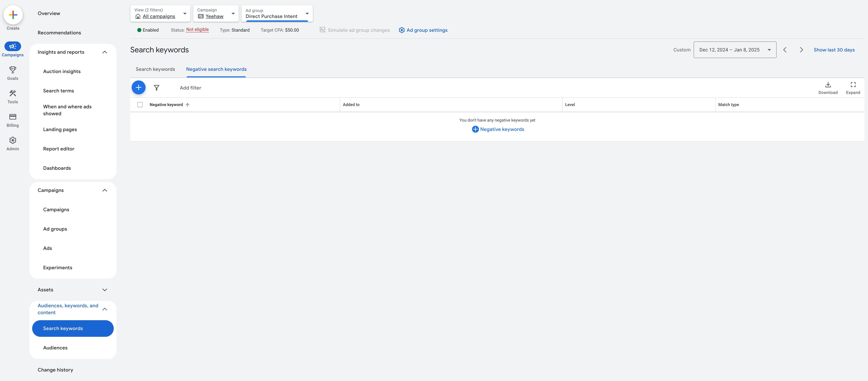Open the Tools wrench icon
This screenshot has height=381, width=868.
(13, 93)
